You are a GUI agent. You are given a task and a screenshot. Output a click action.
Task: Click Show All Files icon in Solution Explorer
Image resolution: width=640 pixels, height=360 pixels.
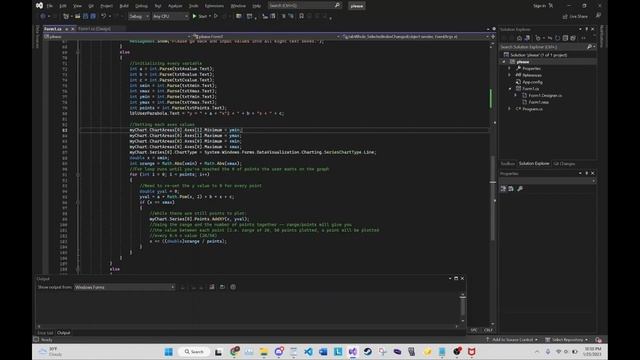(x=573, y=38)
